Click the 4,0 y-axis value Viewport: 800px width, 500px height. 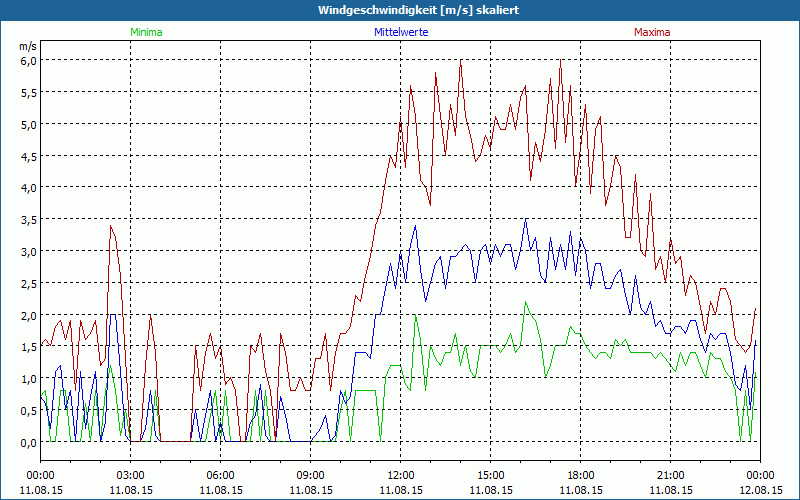(x=29, y=188)
